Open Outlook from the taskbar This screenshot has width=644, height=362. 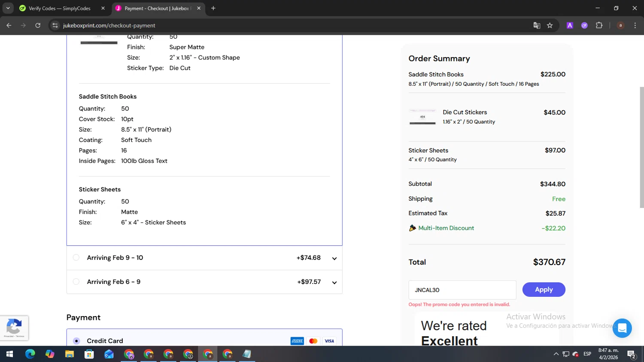point(109,354)
